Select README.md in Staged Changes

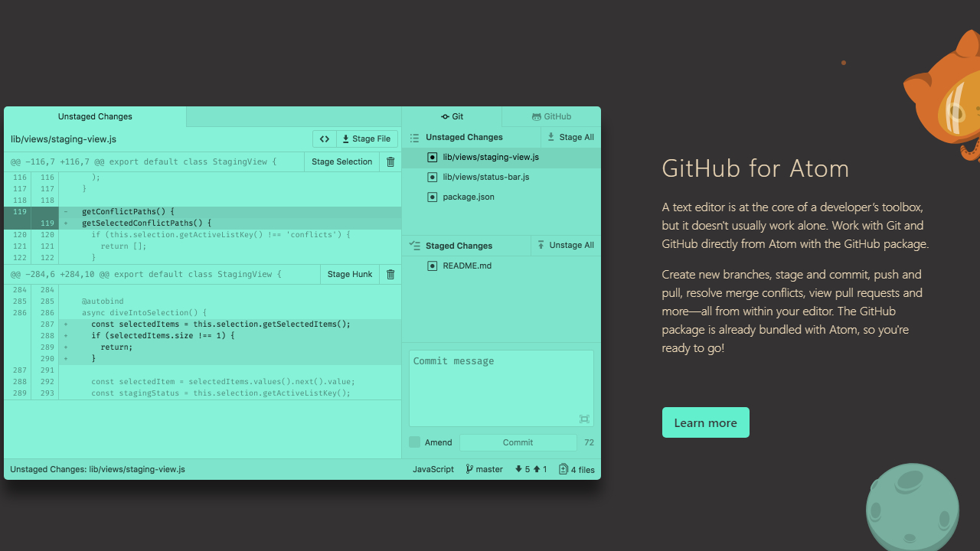click(x=467, y=266)
